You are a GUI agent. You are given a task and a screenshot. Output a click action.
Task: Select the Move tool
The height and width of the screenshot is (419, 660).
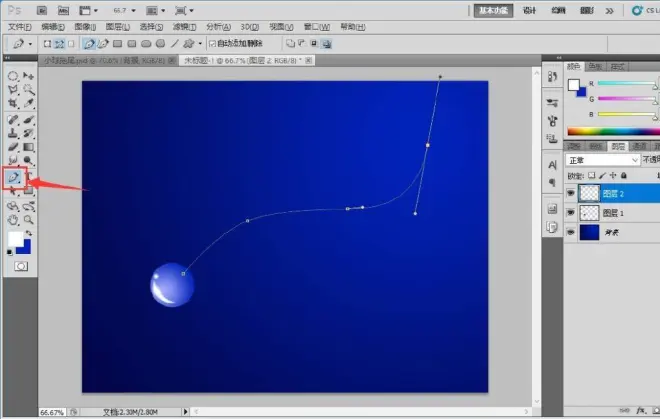pyautogui.click(x=29, y=76)
